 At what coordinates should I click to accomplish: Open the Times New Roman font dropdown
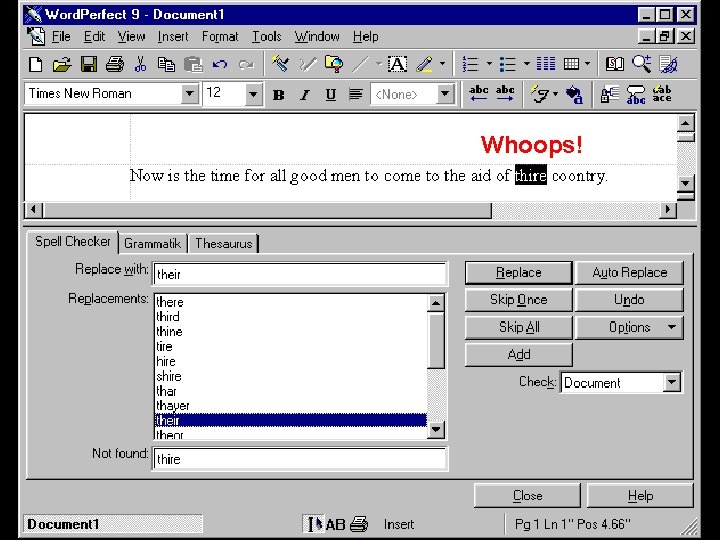pos(190,94)
